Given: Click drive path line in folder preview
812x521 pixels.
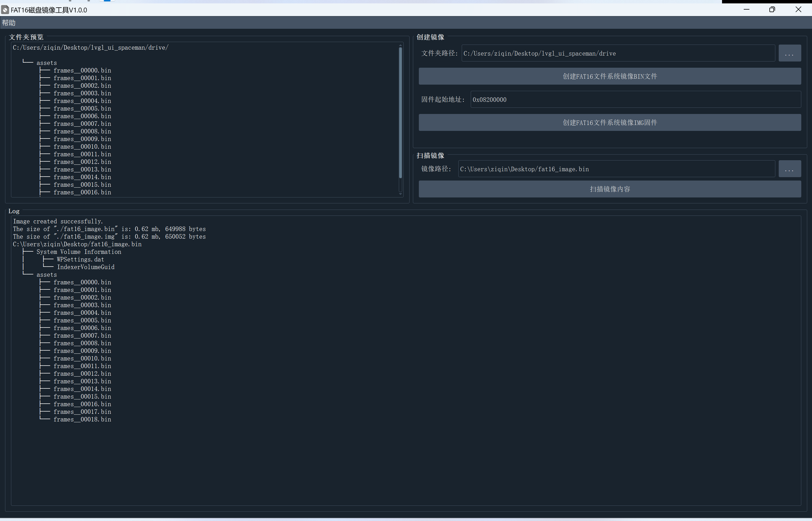Looking at the screenshot, I should click(x=91, y=48).
